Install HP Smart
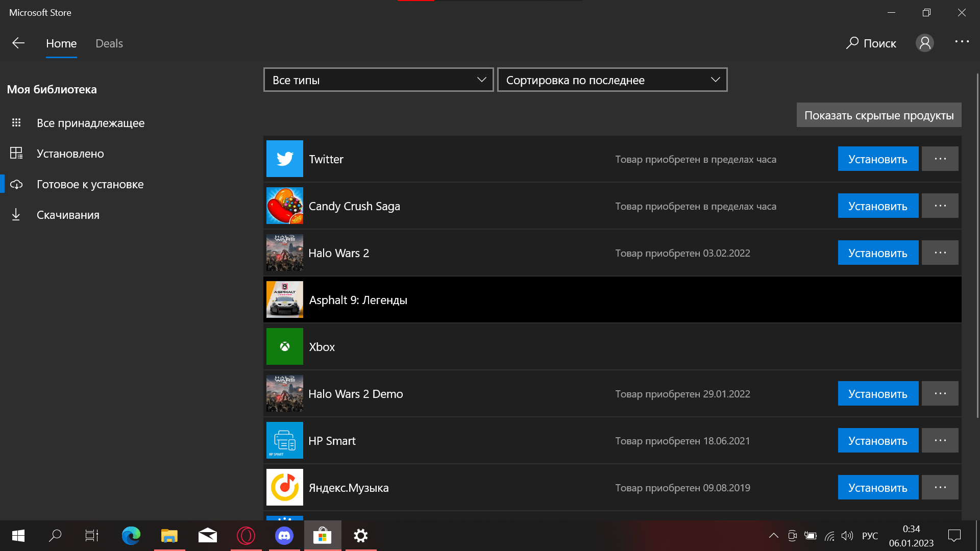 [878, 440]
